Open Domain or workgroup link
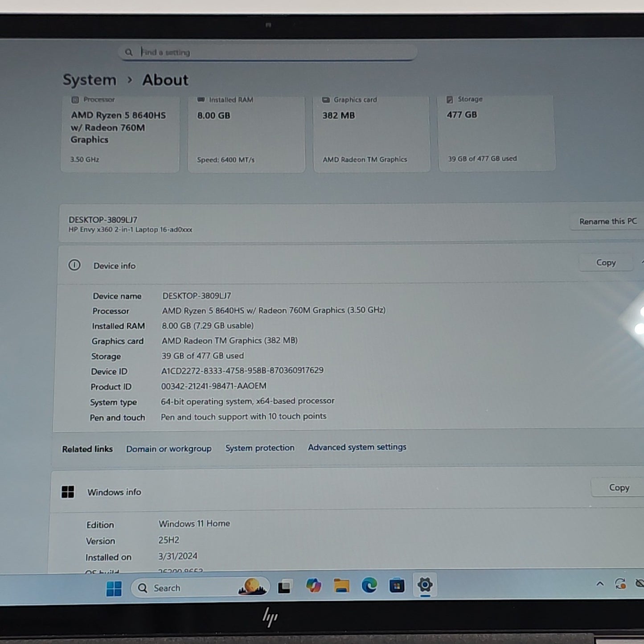 click(168, 449)
